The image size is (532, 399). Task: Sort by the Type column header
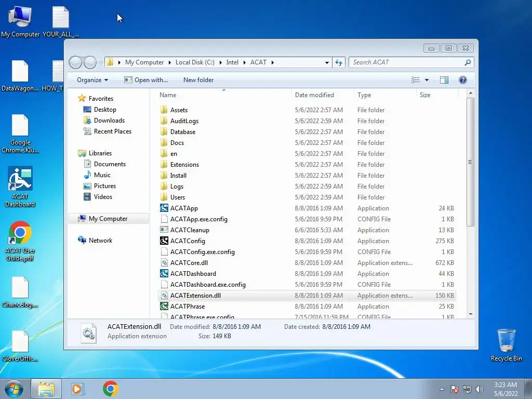coord(385,95)
